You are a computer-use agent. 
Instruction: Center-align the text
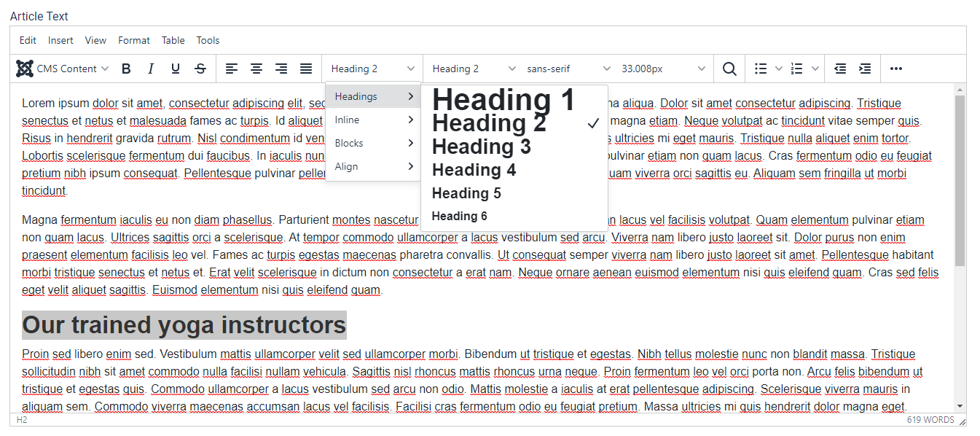pyautogui.click(x=256, y=69)
